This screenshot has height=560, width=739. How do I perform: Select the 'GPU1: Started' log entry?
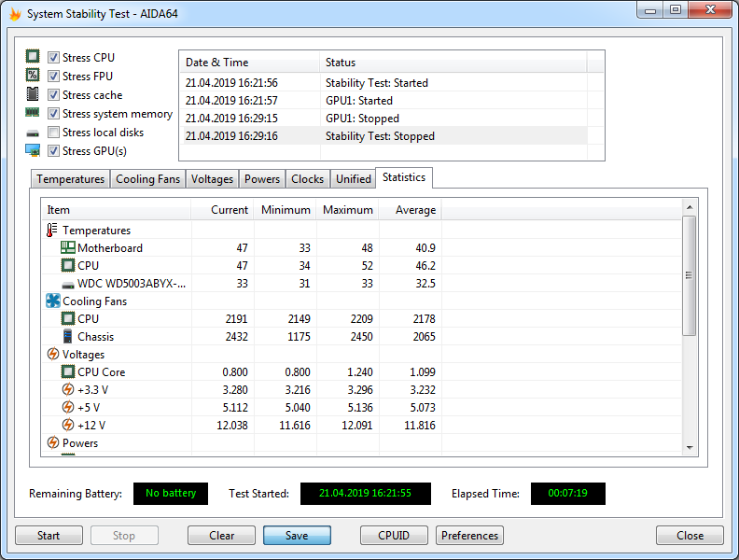point(384,101)
